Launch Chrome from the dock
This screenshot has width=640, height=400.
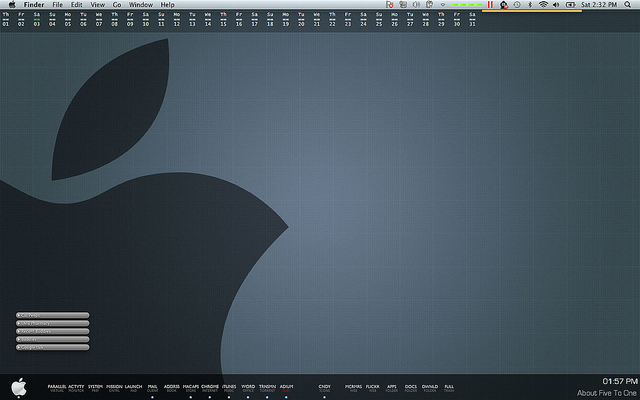tap(210, 388)
